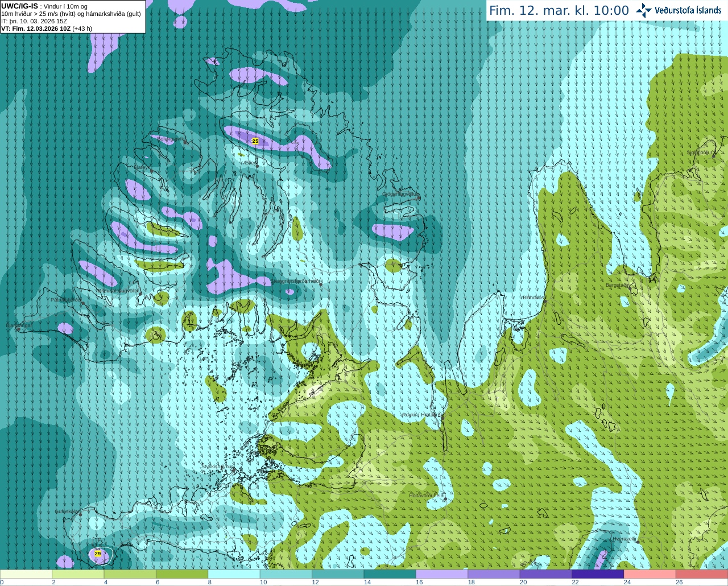Click the Gjögurflugvöllur station label
Viewport: 728px width, 586px height.
click(x=400, y=194)
